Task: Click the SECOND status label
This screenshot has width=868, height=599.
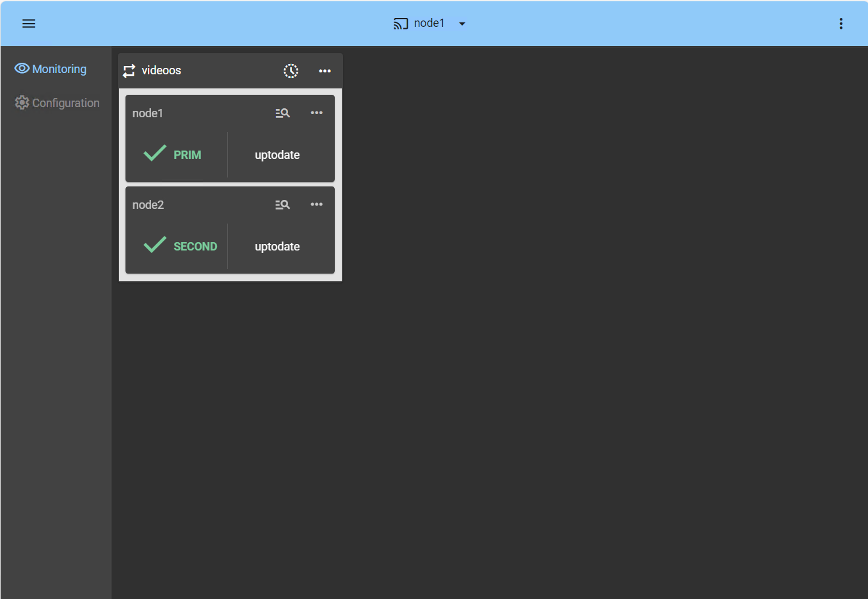Action: tap(195, 247)
